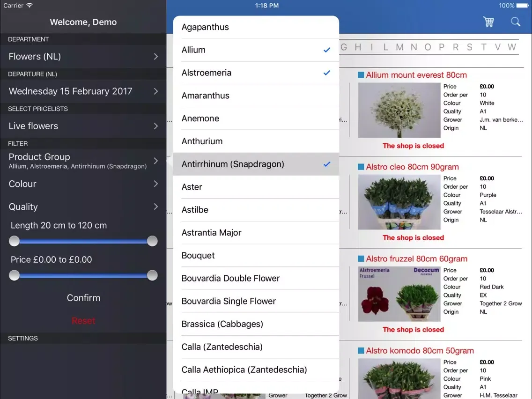Open the Wednesday 15 February 2017 departure selector
This screenshot has width=532, height=399.
(x=83, y=91)
